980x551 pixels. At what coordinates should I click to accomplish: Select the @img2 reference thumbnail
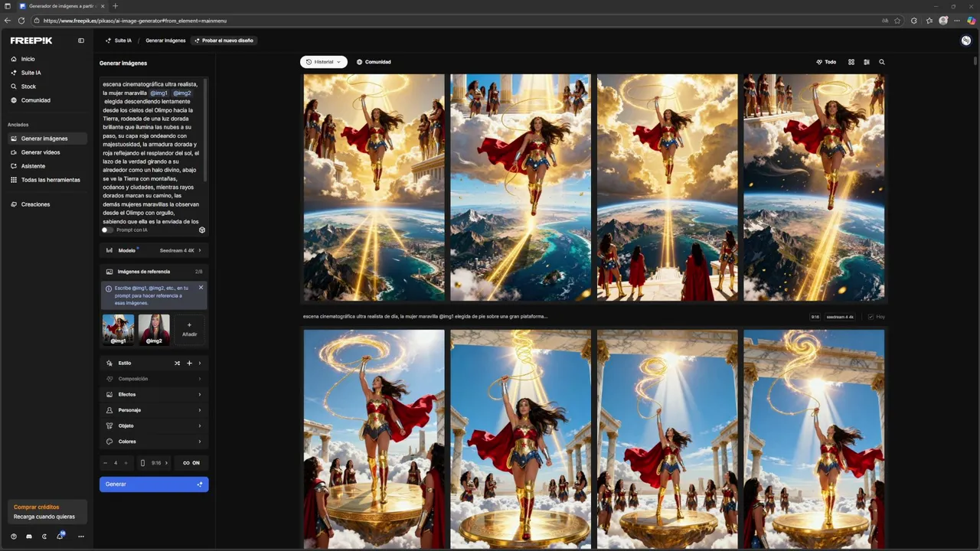click(x=154, y=329)
